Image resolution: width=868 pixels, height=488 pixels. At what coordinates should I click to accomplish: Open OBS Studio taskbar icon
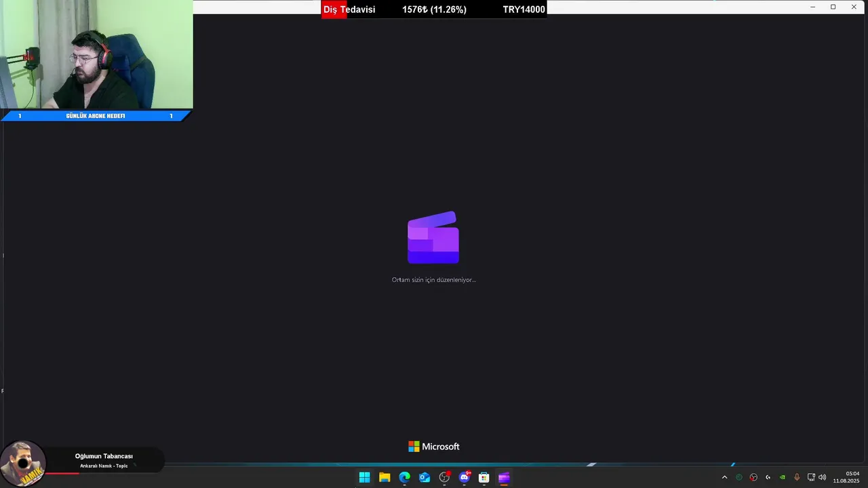coord(444,477)
